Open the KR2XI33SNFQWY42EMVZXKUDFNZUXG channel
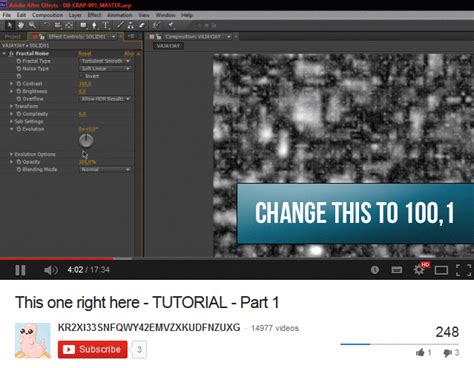 tap(149, 327)
